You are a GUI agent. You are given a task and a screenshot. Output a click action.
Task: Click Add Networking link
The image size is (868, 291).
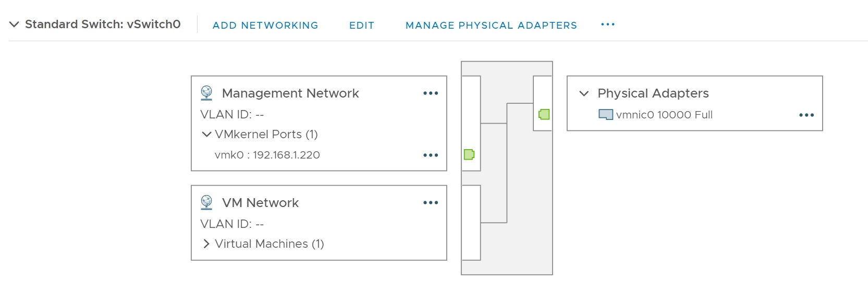[265, 25]
